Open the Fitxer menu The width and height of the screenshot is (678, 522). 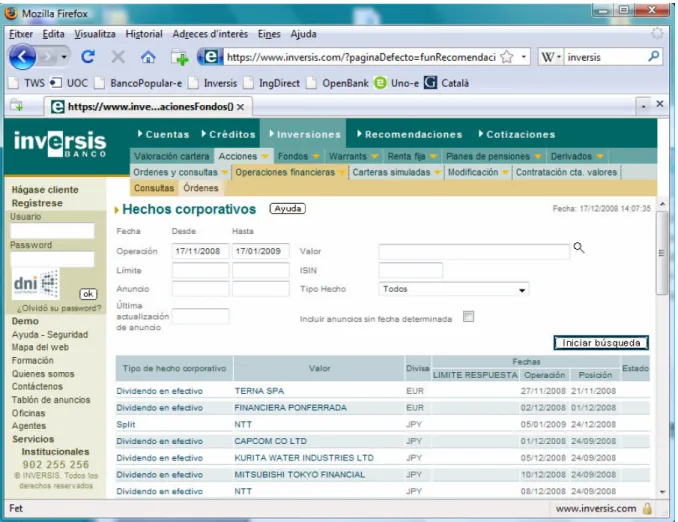pyautogui.click(x=21, y=34)
